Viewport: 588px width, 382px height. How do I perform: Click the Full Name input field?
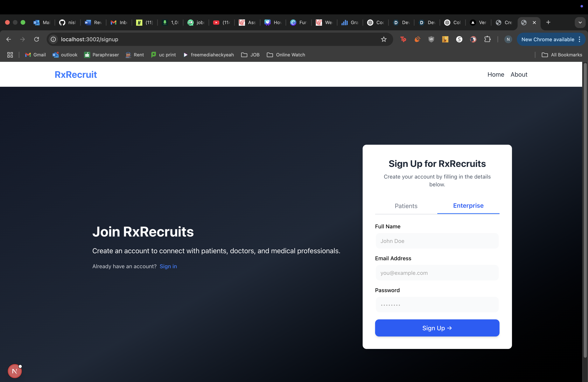pos(437,241)
